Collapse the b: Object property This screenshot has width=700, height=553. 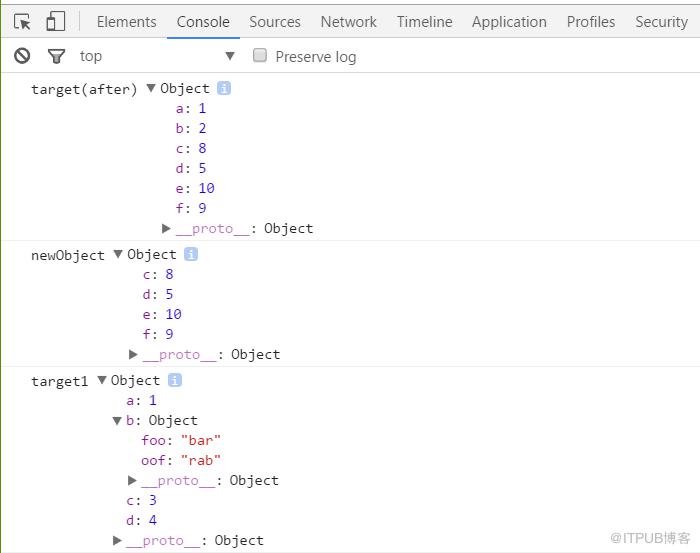coord(117,420)
